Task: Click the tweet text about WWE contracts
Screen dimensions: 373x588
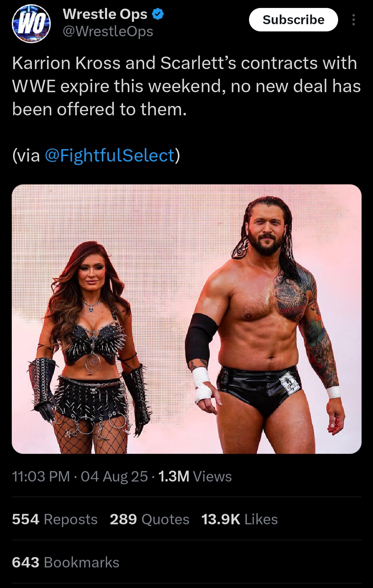Action: (x=186, y=86)
